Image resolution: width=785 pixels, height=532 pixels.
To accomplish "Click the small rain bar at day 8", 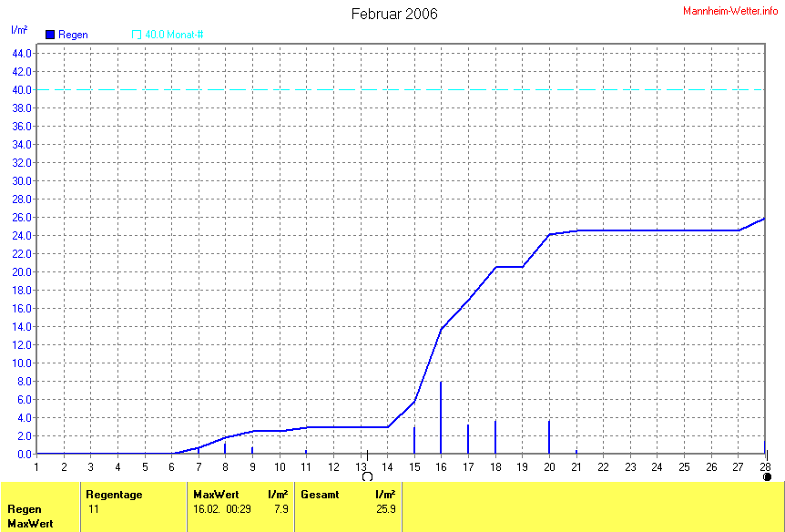I will (x=226, y=447).
